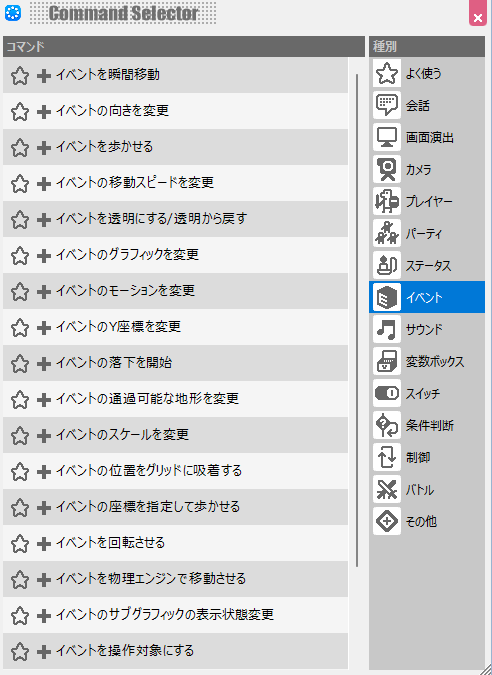This screenshot has width=492, height=675.
Task: Expand plus icon beside イベントの向きを変更
Action: pos(43,112)
